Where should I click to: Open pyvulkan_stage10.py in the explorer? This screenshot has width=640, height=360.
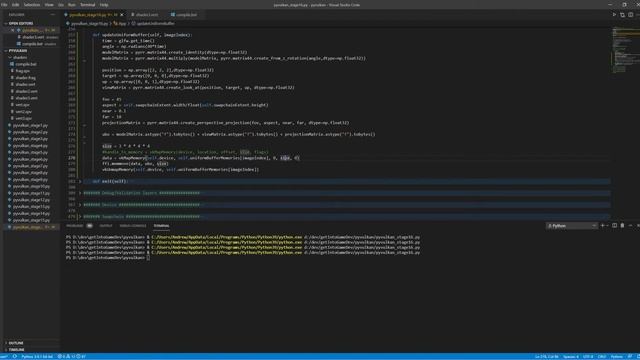31,186
